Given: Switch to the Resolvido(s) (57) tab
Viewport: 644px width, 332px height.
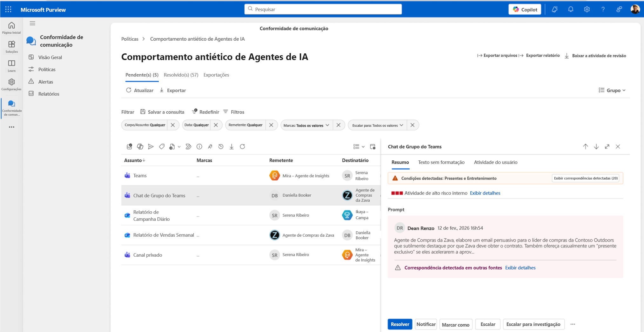Looking at the screenshot, I should tap(181, 75).
